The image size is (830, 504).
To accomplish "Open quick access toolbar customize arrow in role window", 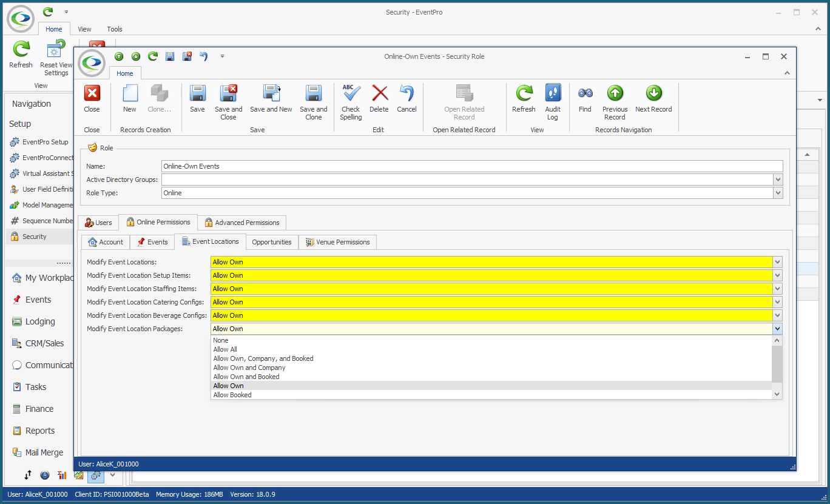I will point(222,56).
